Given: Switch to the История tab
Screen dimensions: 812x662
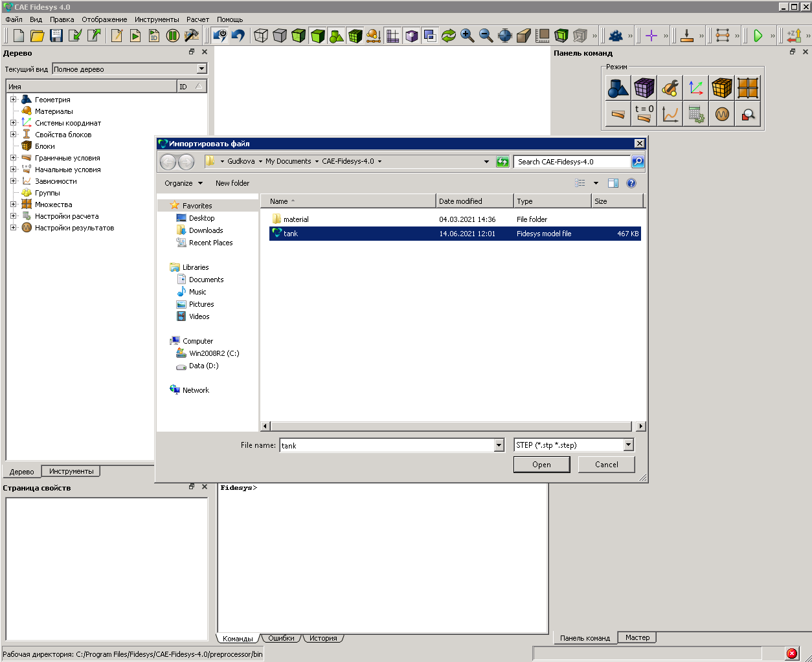Looking at the screenshot, I should (x=323, y=638).
